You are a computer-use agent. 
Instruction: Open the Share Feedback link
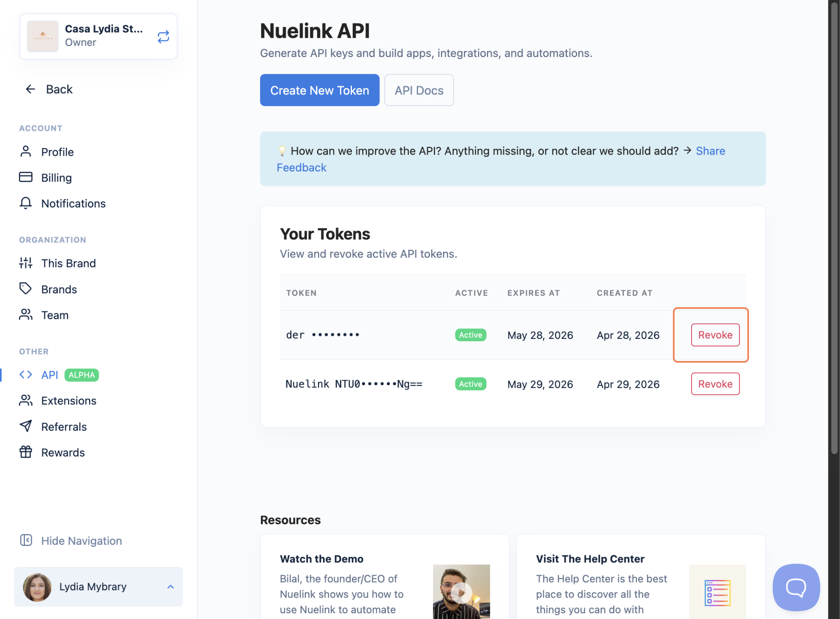pos(710,151)
